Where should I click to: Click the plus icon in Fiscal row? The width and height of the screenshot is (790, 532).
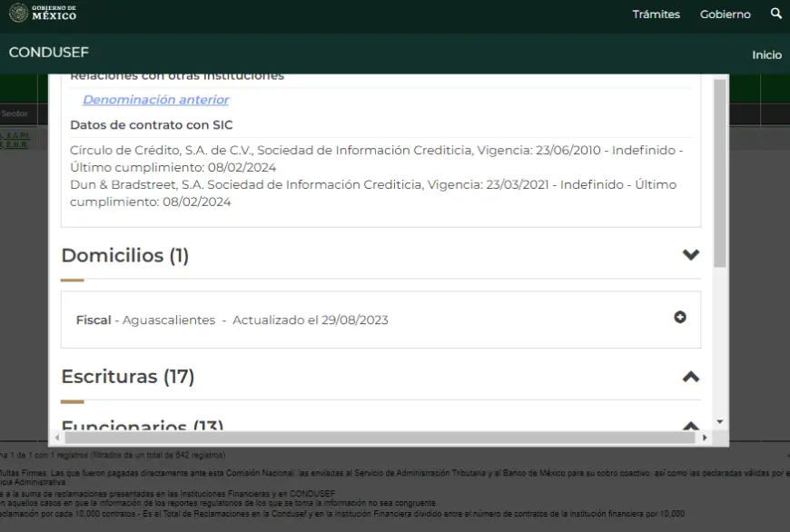pyautogui.click(x=680, y=318)
